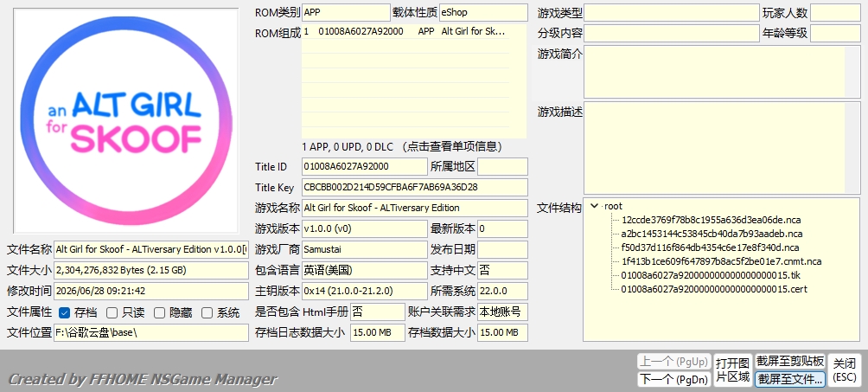
Task: Click the Alt Girl for Skoof game icon thumbnail
Action: click(x=125, y=120)
